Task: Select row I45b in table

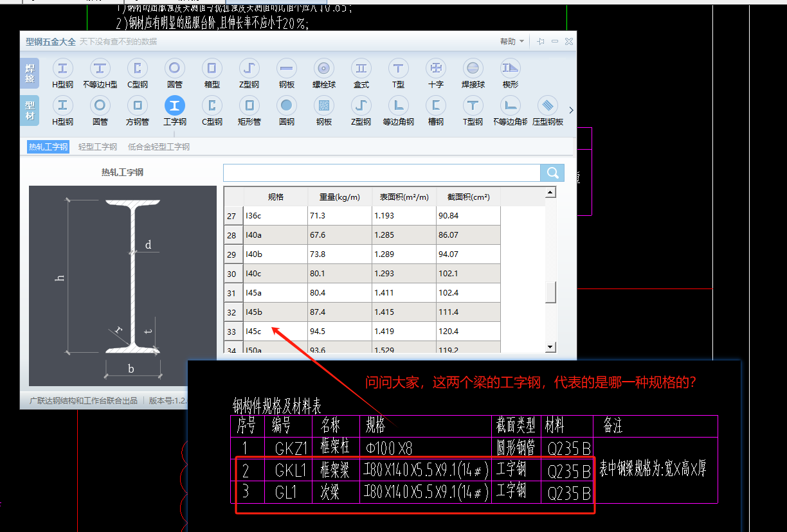Action: [362, 312]
